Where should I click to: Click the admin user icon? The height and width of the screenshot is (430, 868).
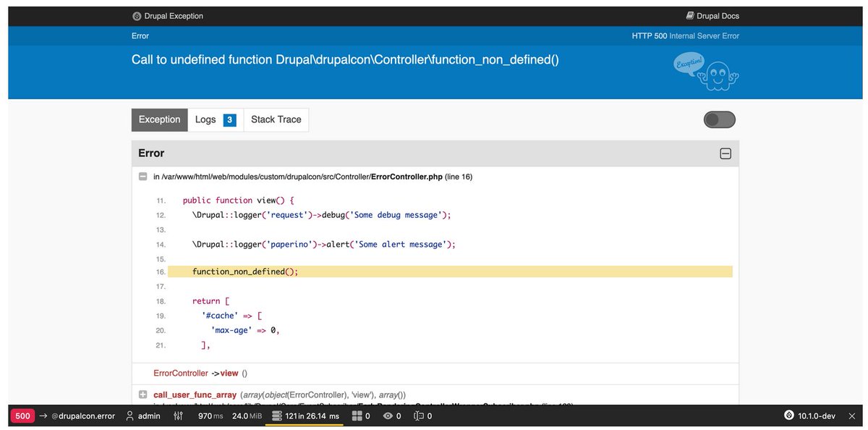pyautogui.click(x=128, y=416)
